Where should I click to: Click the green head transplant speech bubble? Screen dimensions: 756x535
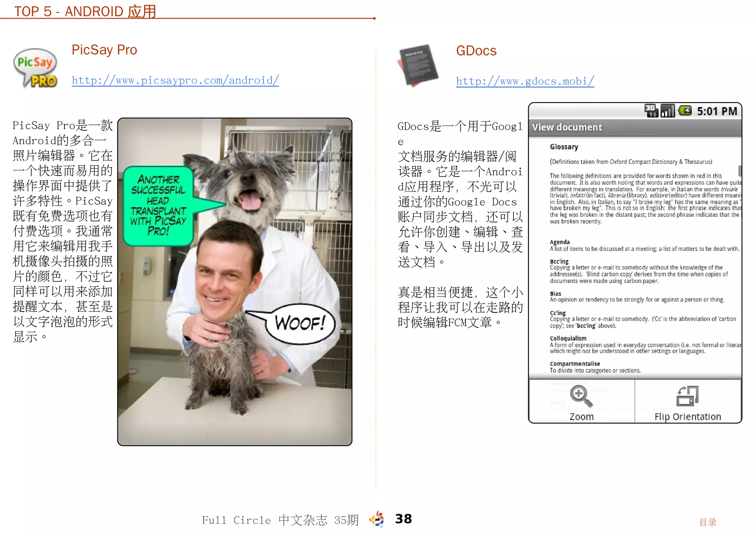[x=159, y=206]
